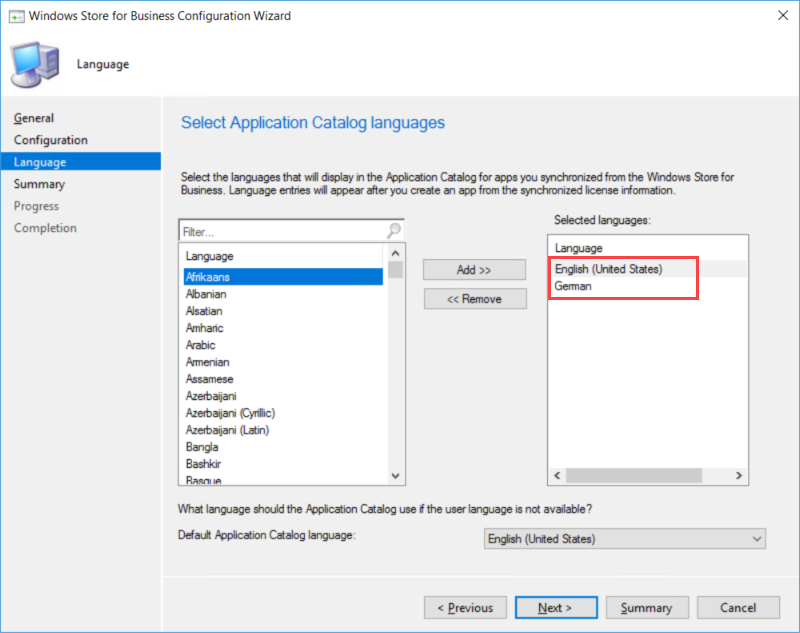Click the << Remove button
The width and height of the screenshot is (800, 633).
tap(475, 299)
